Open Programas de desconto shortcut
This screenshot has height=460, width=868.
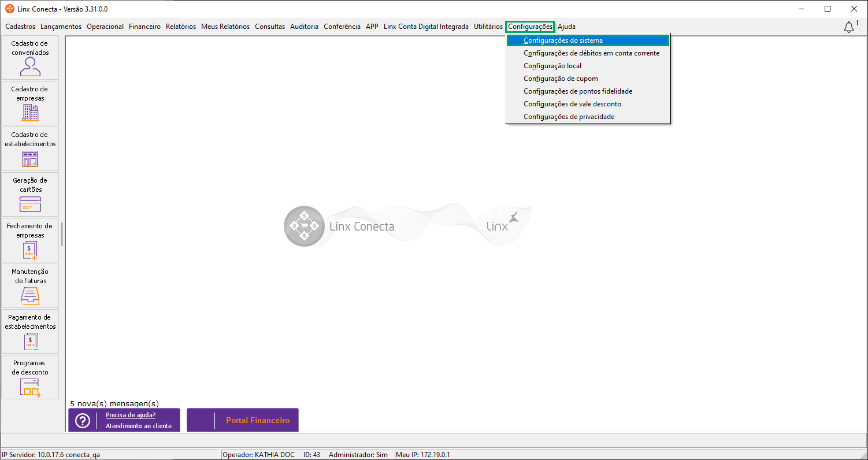pyautogui.click(x=30, y=377)
